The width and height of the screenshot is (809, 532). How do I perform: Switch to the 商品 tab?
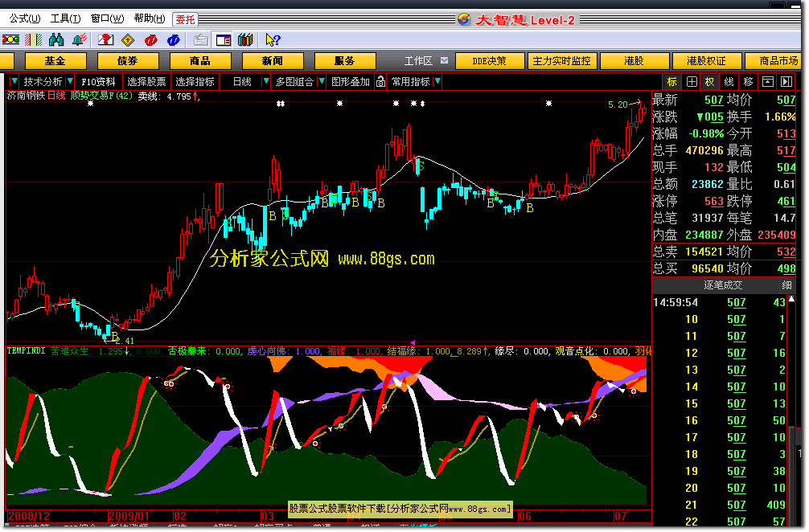click(199, 61)
